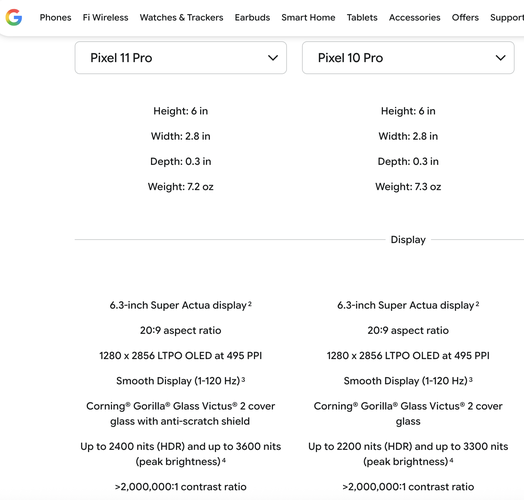Open the Fi Wireless menu
Viewport: 524px width, 500px height.
tap(106, 17)
